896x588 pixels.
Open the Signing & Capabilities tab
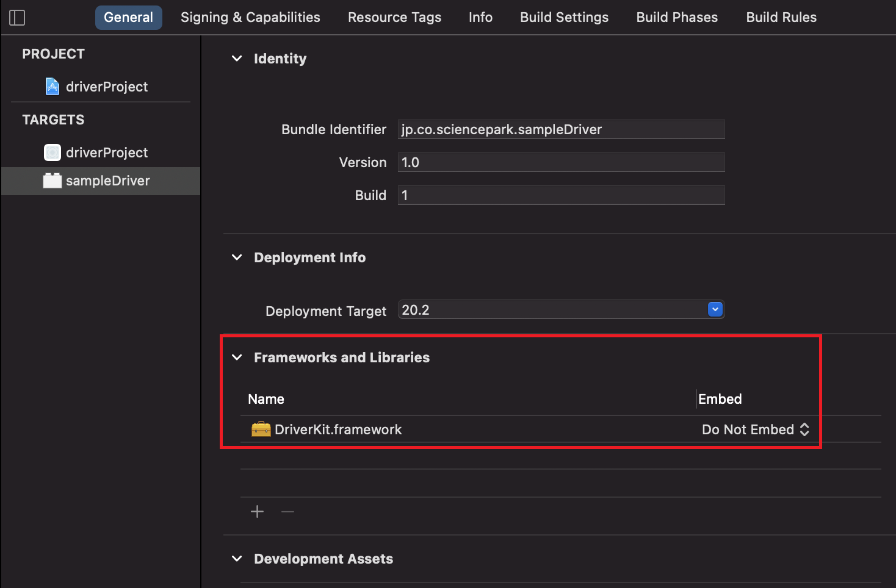250,17
